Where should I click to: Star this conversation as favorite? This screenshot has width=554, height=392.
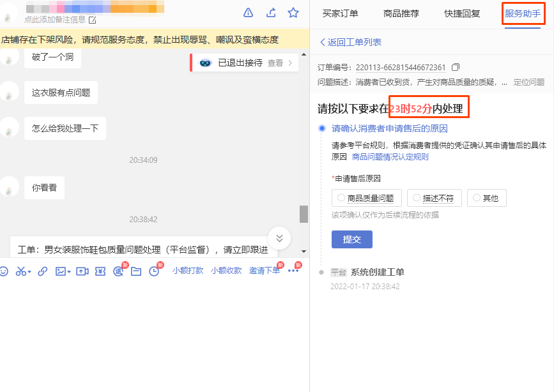tap(293, 12)
